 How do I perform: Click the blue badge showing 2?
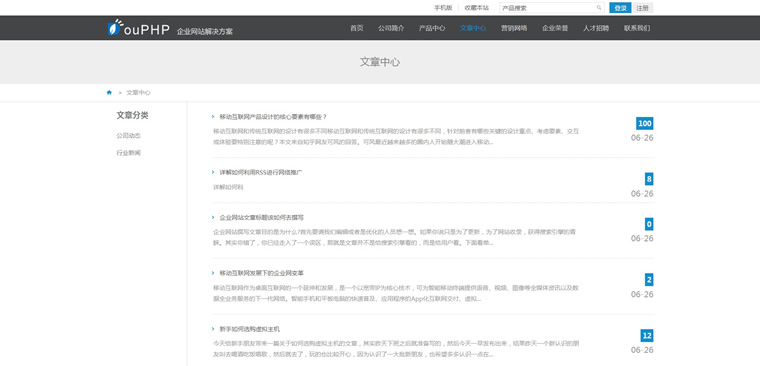[x=649, y=280]
